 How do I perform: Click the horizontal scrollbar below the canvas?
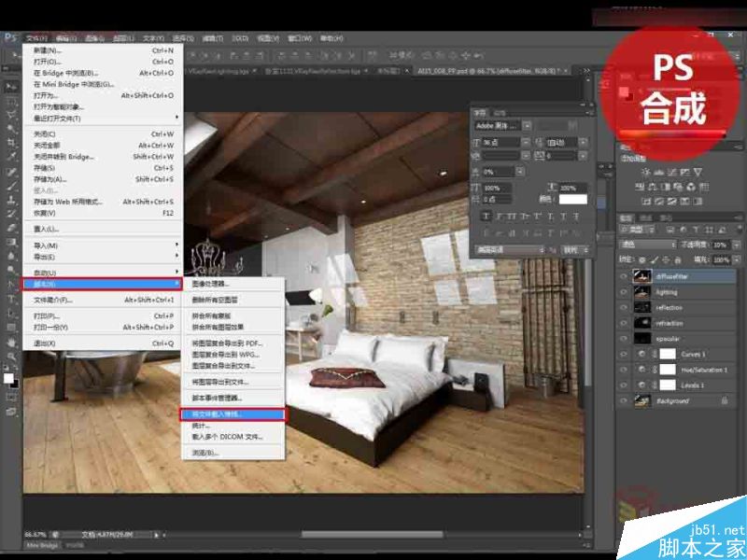pyautogui.click(x=373, y=535)
